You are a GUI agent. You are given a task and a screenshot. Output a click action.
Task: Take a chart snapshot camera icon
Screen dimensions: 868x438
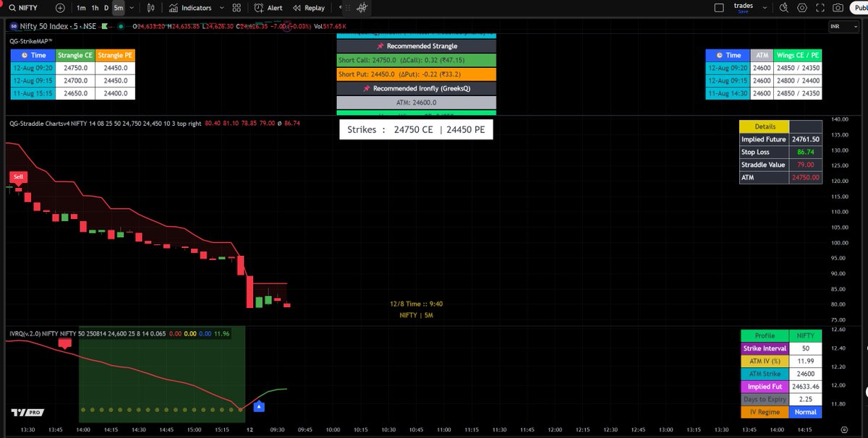tap(838, 8)
